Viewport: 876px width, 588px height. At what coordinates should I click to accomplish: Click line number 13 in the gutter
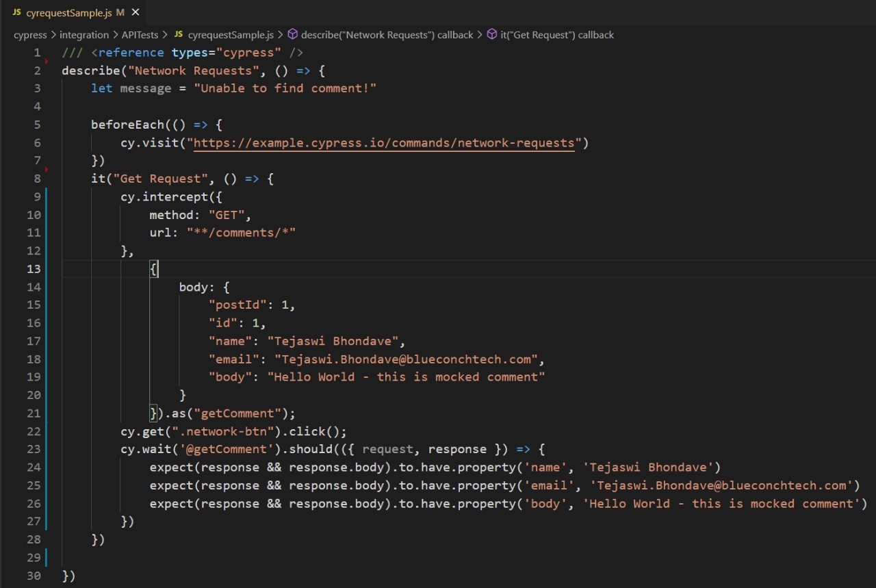pos(34,269)
